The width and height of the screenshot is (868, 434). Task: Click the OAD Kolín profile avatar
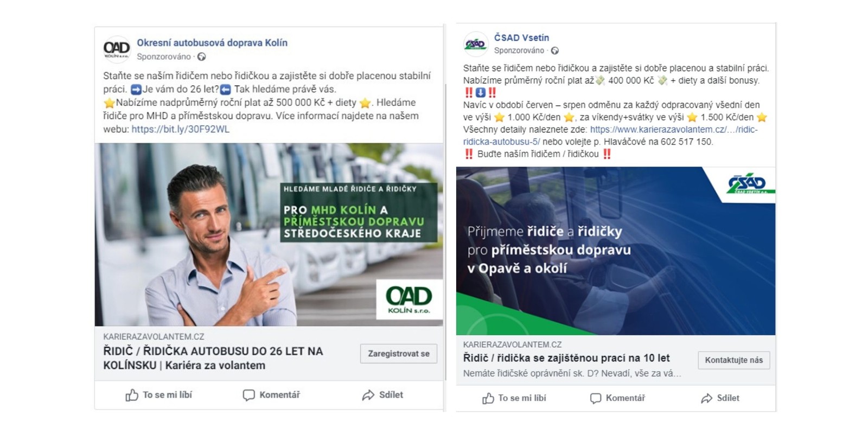117,49
